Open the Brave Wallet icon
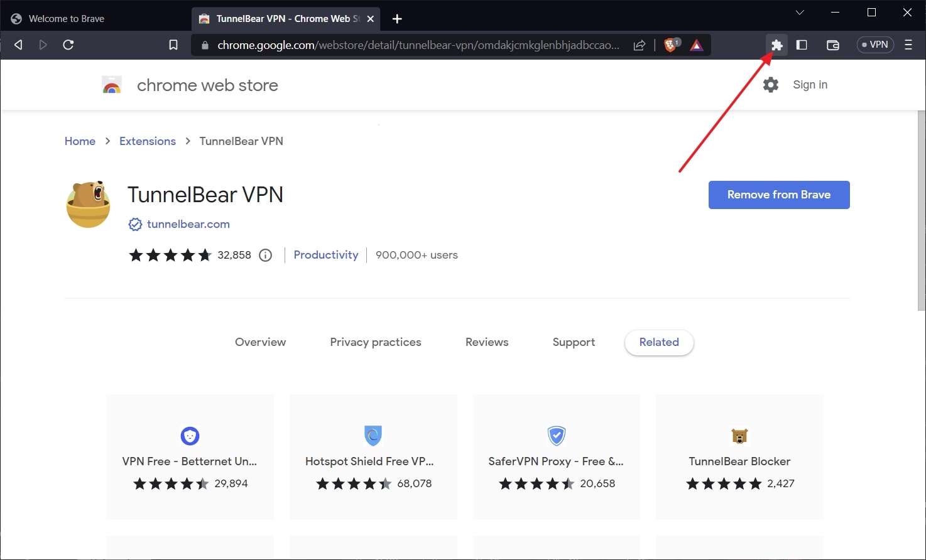This screenshot has width=926, height=560. (x=833, y=45)
